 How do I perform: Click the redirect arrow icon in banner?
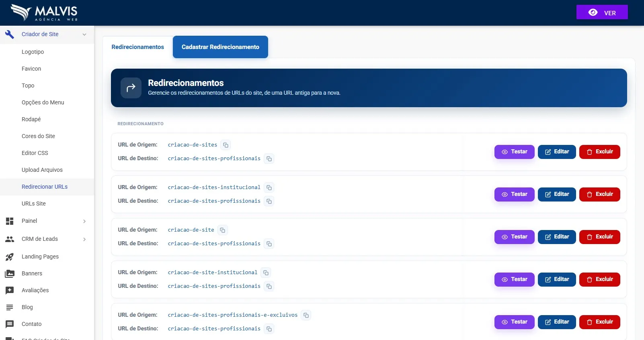[x=131, y=88]
